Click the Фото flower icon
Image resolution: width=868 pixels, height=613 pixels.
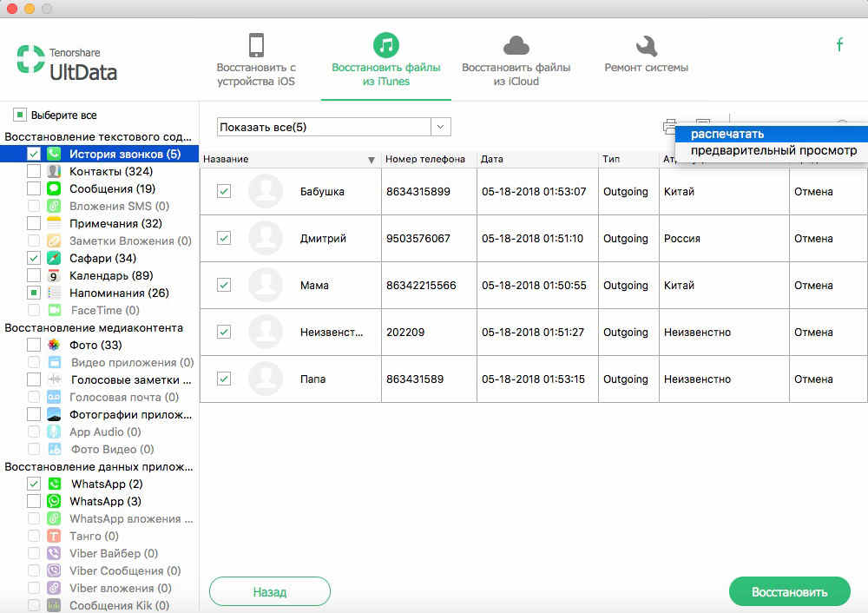pyautogui.click(x=54, y=345)
